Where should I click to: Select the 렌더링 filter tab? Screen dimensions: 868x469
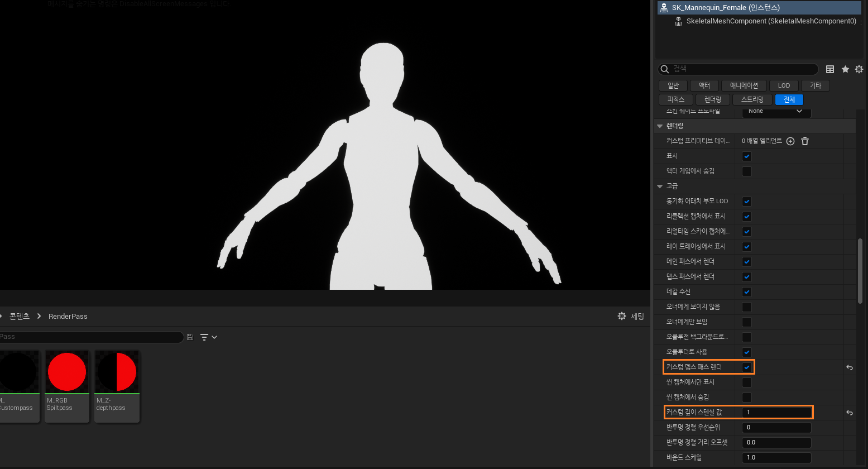[x=712, y=99]
